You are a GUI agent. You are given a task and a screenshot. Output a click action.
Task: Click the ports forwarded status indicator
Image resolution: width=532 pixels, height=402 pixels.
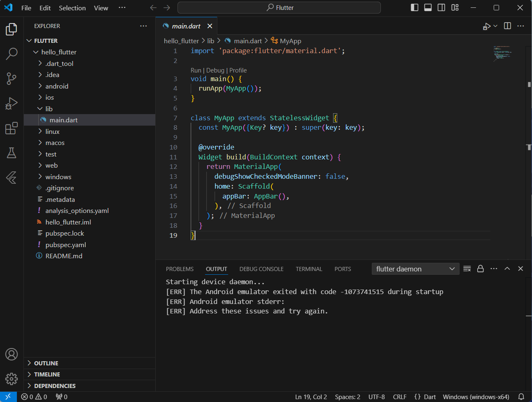pyautogui.click(x=61, y=397)
